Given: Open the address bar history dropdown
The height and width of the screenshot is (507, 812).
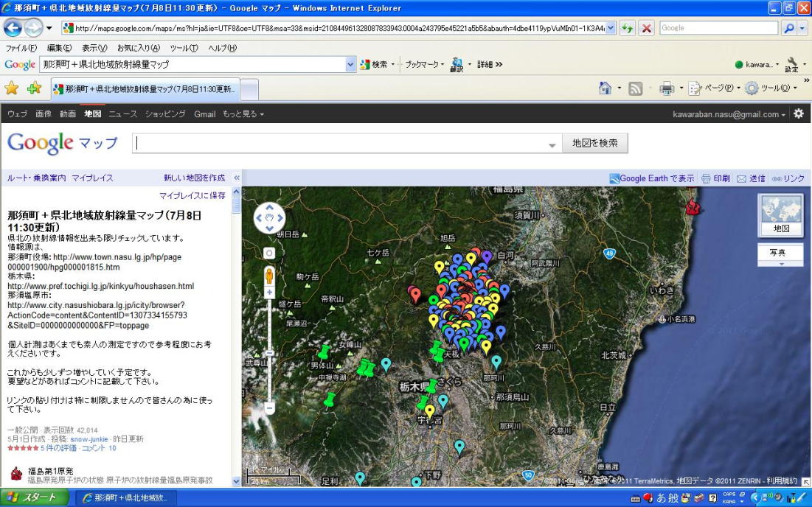Looking at the screenshot, I should (x=611, y=28).
